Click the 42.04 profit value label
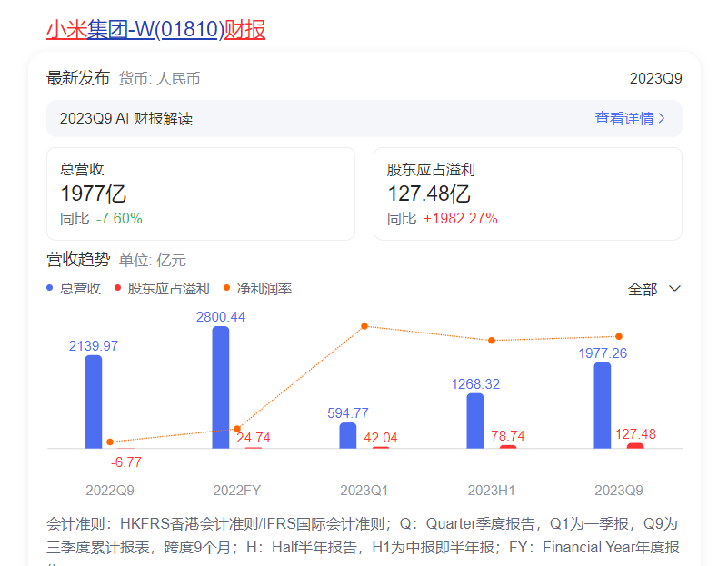Viewport: 728px width, 566px height. click(x=380, y=438)
